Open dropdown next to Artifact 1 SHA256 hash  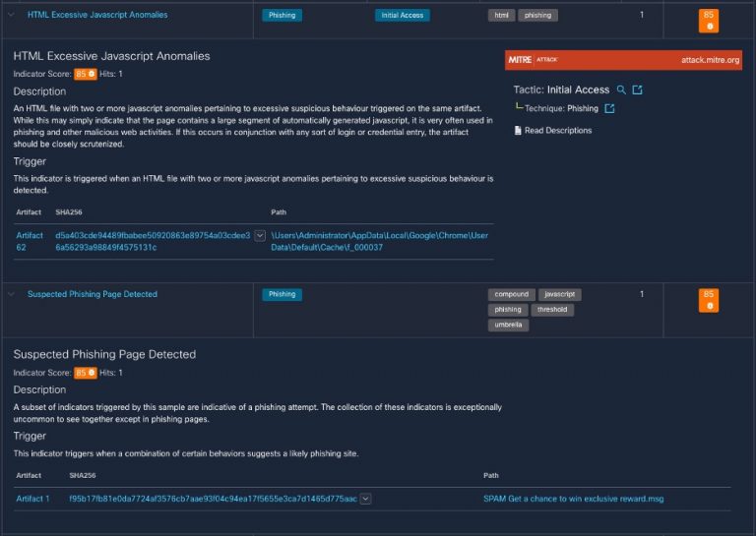[365, 500]
